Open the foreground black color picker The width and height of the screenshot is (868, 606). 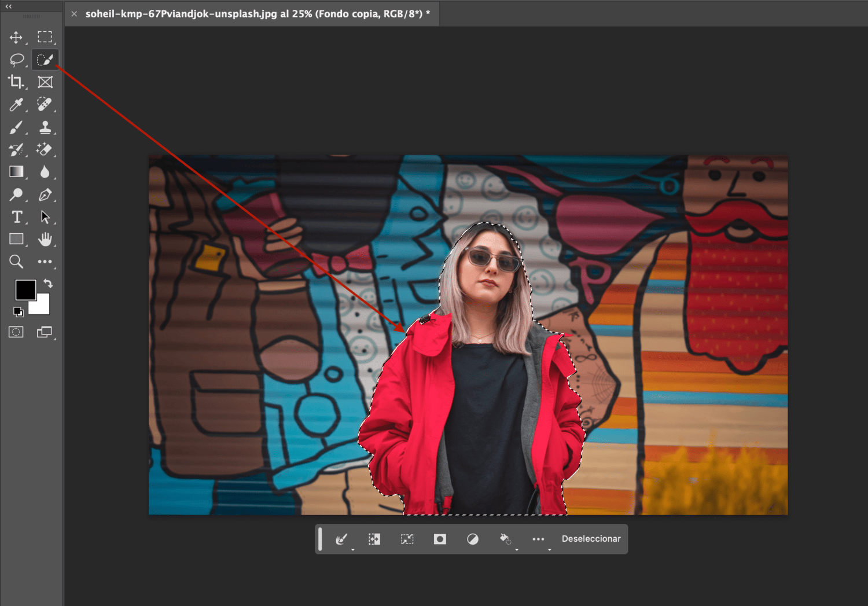pyautogui.click(x=25, y=289)
